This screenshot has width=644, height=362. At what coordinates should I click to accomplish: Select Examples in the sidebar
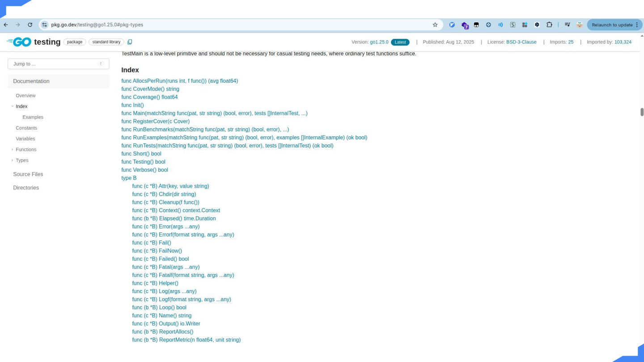[x=33, y=117]
